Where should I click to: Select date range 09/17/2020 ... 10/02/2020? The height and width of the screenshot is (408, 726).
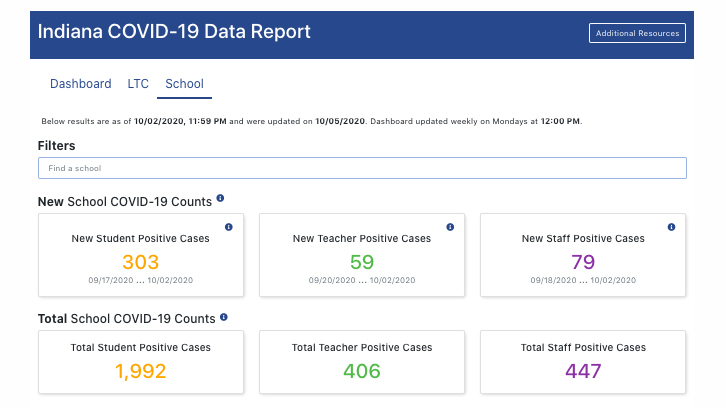pyautogui.click(x=141, y=280)
